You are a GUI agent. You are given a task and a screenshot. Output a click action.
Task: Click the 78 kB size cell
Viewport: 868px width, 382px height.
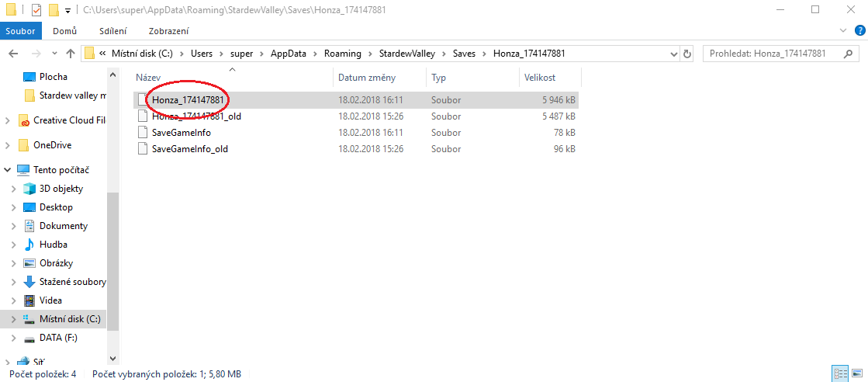click(563, 133)
